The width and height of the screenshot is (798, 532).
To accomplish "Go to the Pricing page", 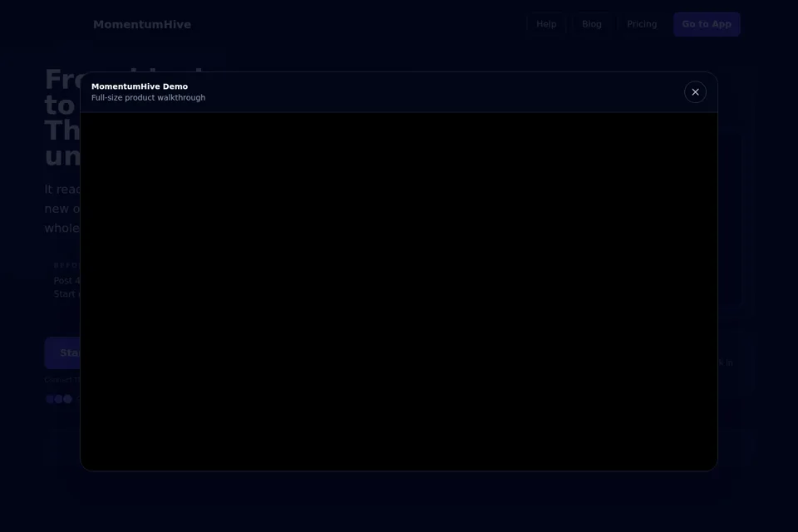I will click(641, 24).
